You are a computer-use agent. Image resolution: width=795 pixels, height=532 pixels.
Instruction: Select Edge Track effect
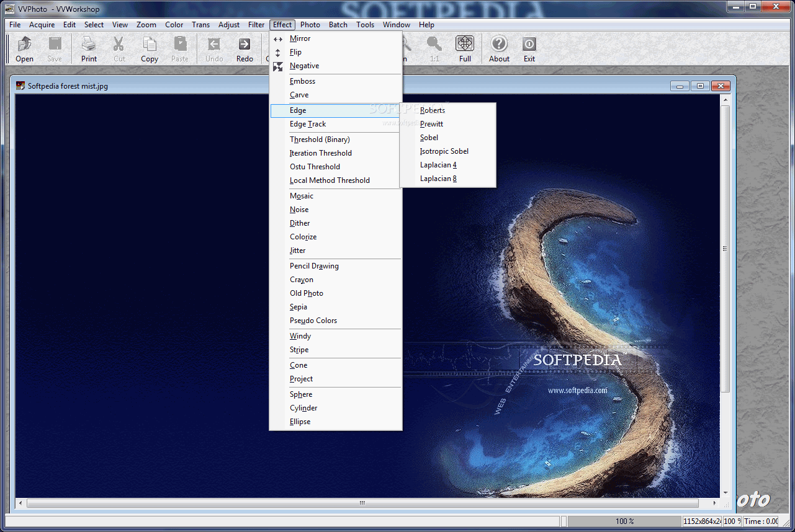click(x=336, y=124)
